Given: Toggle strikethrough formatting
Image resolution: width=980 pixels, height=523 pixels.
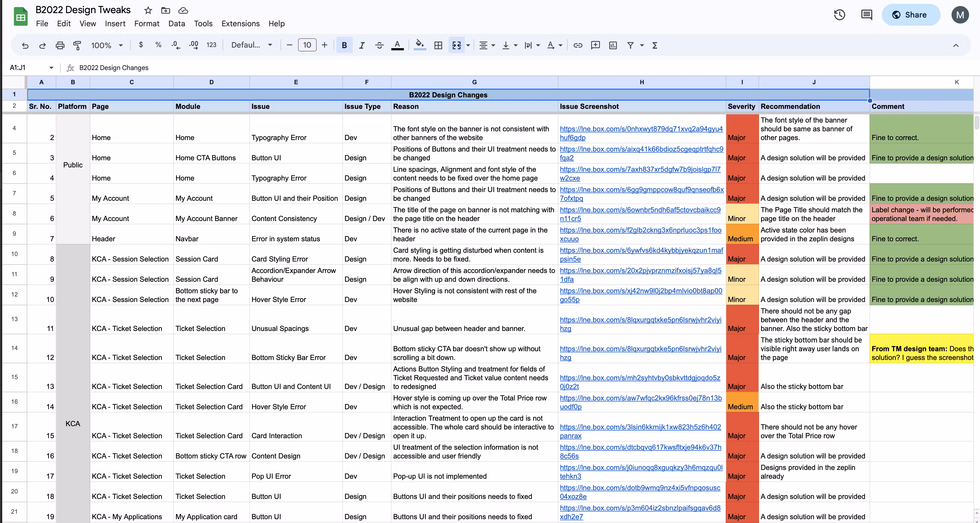Looking at the screenshot, I should click(x=379, y=45).
